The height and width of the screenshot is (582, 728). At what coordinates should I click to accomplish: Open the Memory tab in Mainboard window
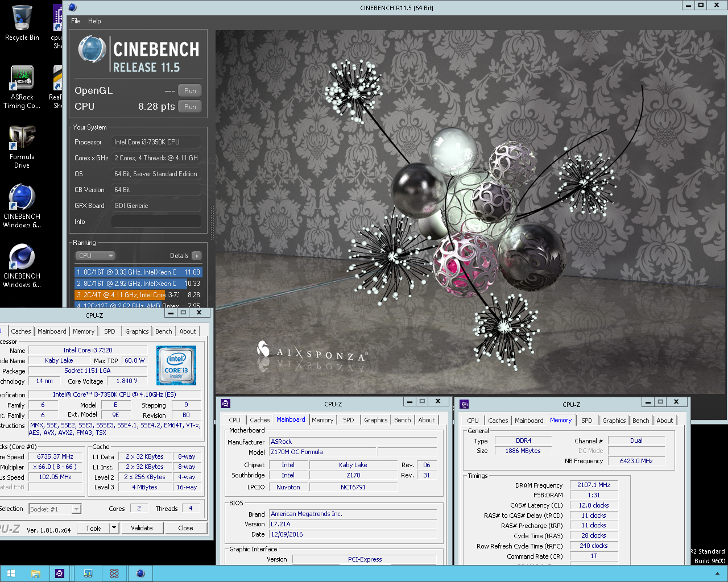click(322, 420)
